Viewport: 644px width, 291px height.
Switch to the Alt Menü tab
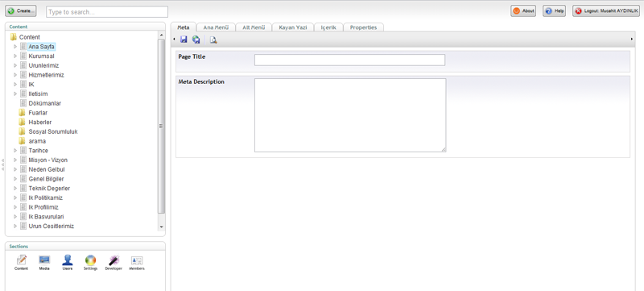point(254,27)
